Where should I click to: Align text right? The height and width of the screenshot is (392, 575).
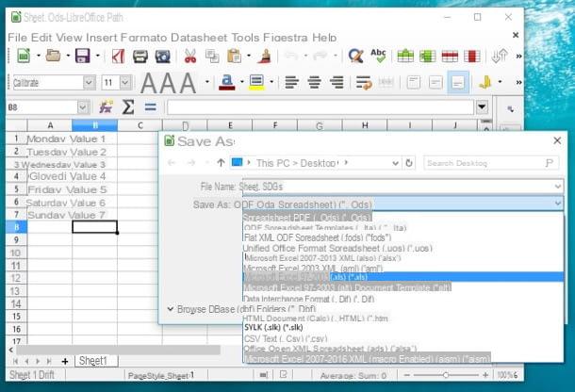[337, 83]
